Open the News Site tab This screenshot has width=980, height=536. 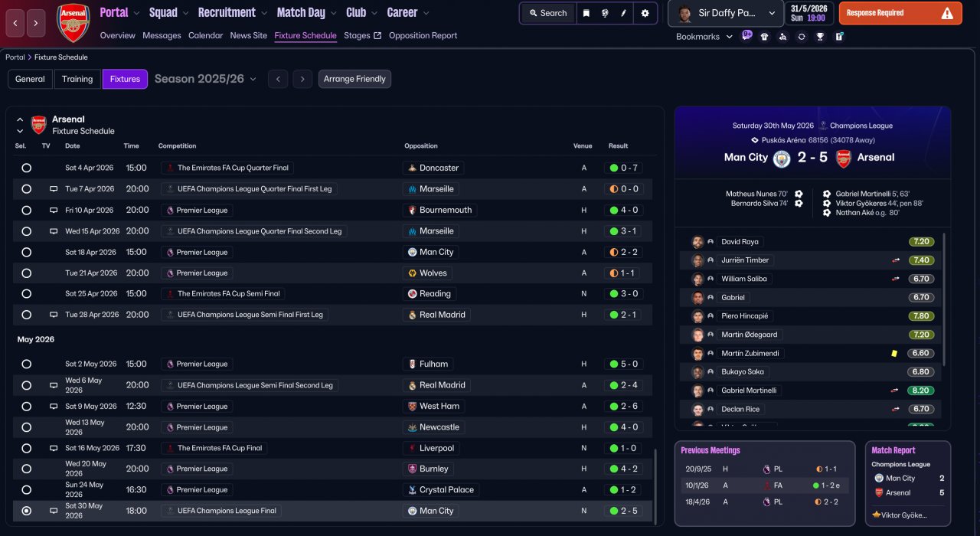pos(249,35)
